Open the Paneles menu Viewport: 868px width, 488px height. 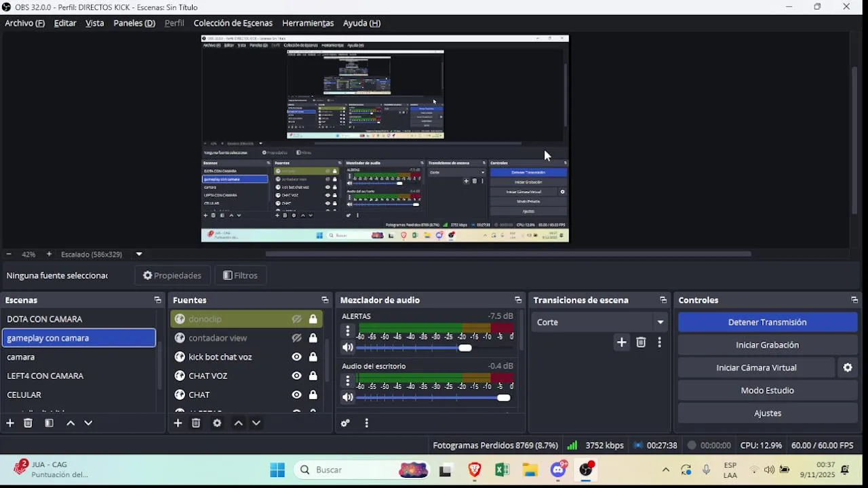coord(134,23)
